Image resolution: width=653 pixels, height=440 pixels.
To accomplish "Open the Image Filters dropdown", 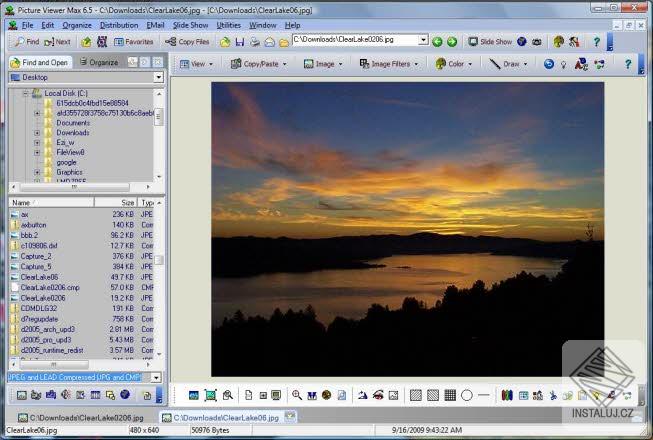I will point(389,64).
